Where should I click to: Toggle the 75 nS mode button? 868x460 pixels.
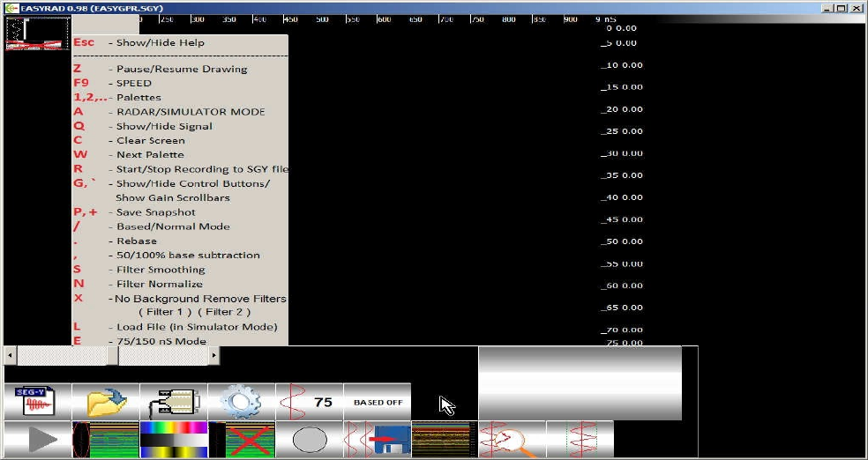310,402
